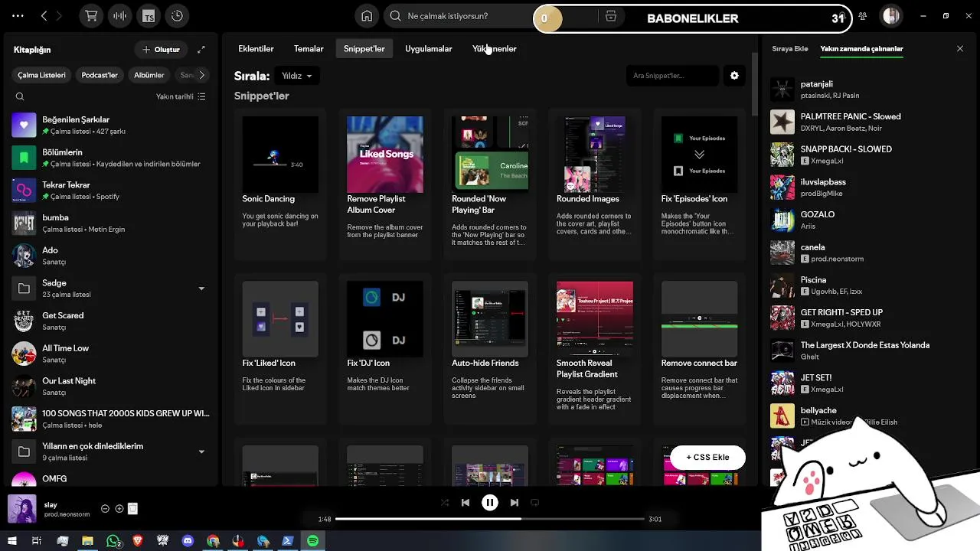The image size is (980, 551).
Task: Open the audio waveform stats icon
Action: click(x=119, y=16)
